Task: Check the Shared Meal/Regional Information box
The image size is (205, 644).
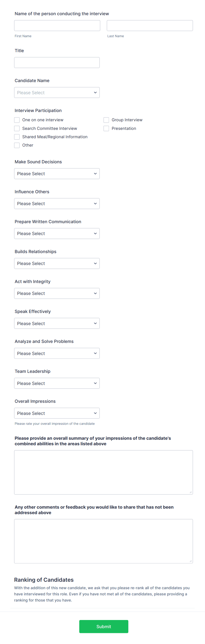Action: coord(17,137)
